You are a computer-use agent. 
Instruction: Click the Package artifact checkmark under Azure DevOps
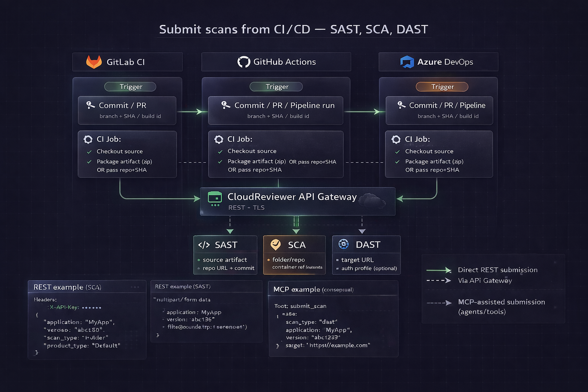click(x=397, y=162)
